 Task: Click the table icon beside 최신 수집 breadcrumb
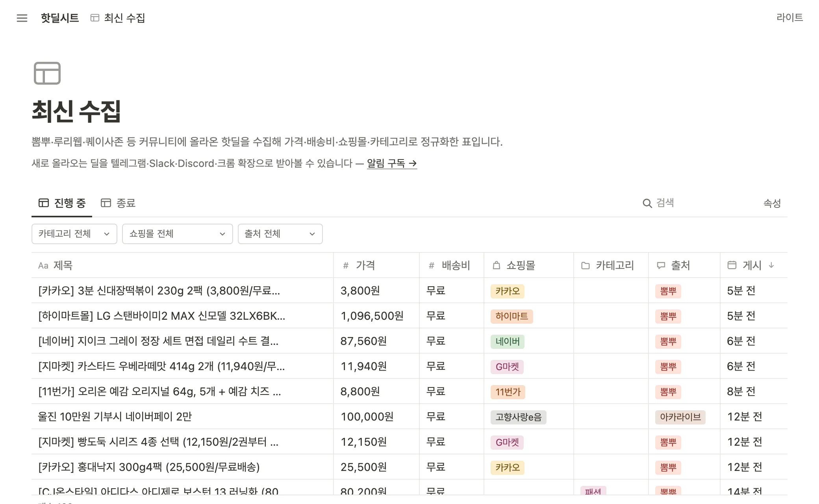coord(95,18)
